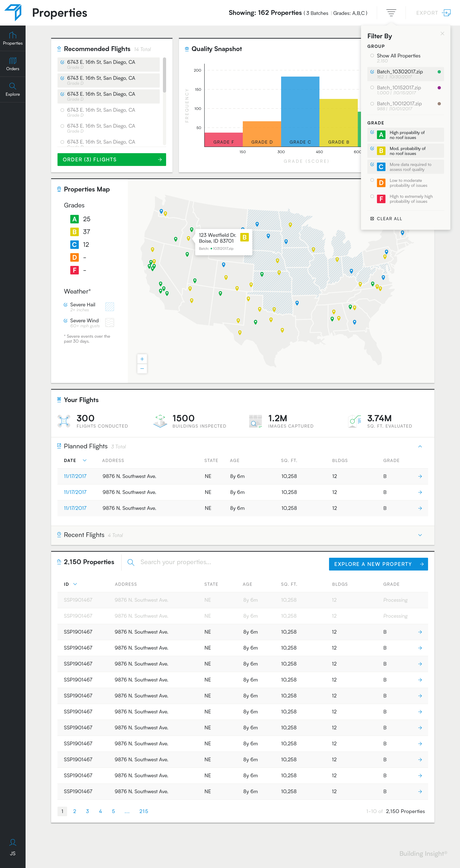The image size is (460, 868).
Task: Click Order (3) Flights button
Action: pyautogui.click(x=112, y=159)
